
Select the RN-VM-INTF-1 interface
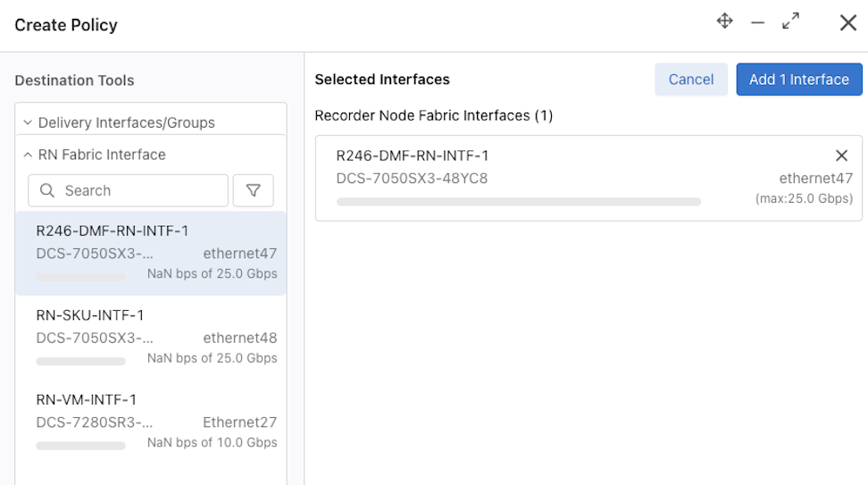[151, 422]
